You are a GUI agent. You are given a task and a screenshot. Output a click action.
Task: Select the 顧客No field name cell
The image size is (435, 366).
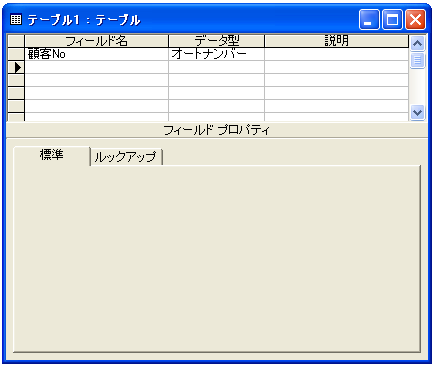tap(97, 54)
